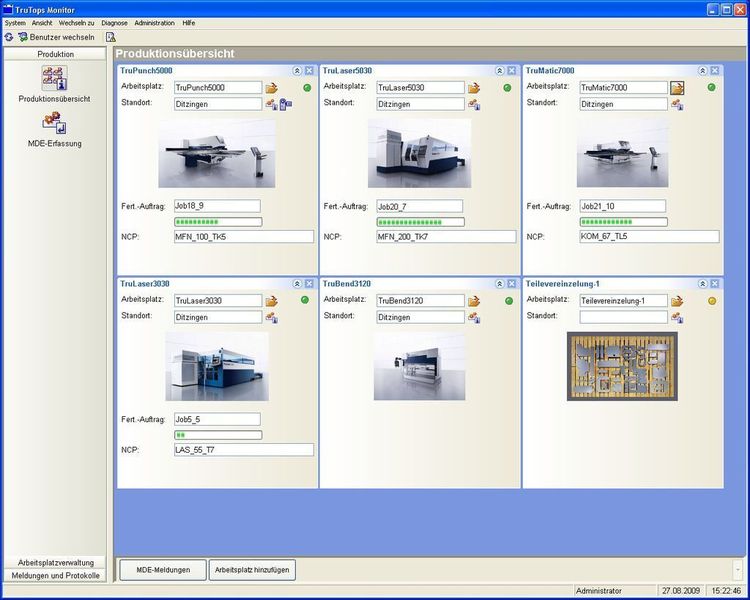Collapse the TruBend3120 panel
Viewport: 750px width, 600px height.
click(x=500, y=284)
